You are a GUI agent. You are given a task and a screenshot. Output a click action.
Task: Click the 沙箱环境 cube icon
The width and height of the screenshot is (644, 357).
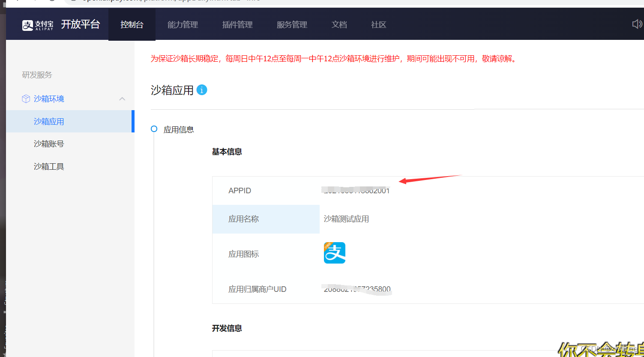coord(26,99)
